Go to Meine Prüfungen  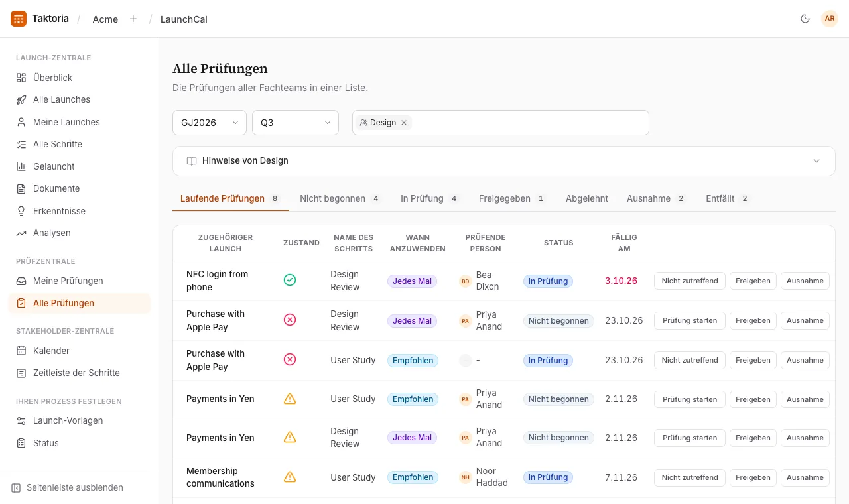click(80, 281)
